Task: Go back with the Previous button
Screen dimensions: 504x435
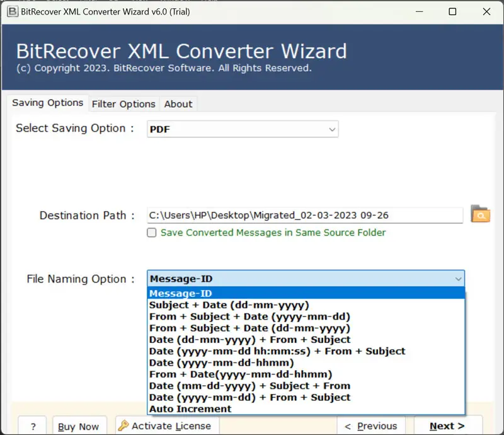Action: [x=370, y=426]
